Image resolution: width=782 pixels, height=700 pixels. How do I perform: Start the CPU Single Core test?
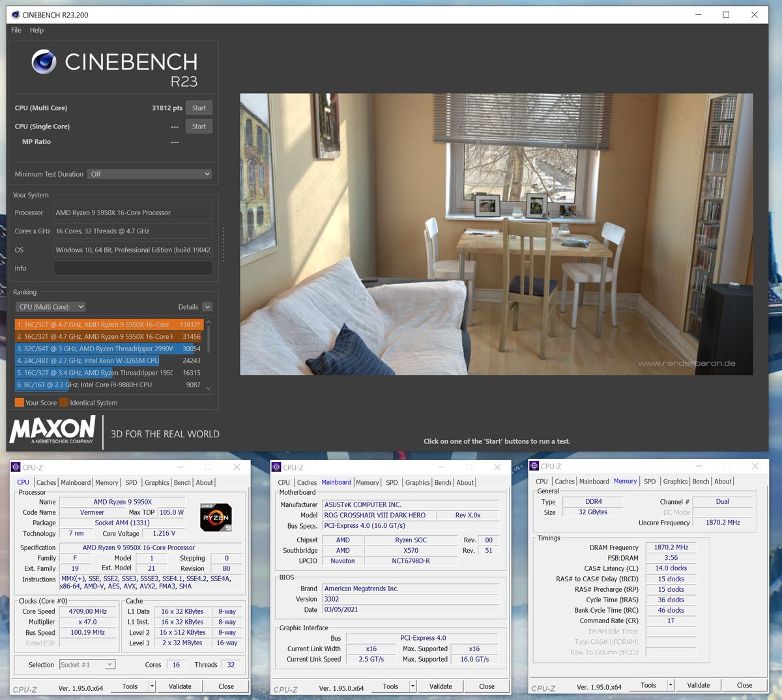coord(199,126)
